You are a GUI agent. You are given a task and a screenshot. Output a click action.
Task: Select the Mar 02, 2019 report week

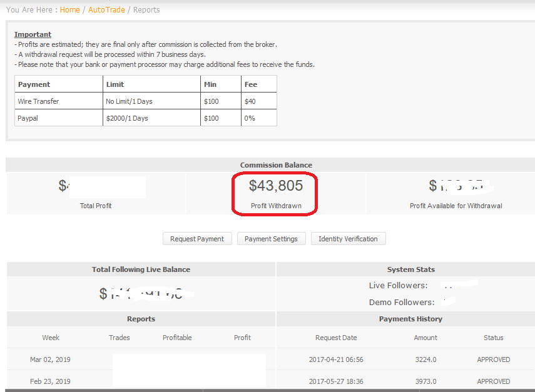click(50, 359)
